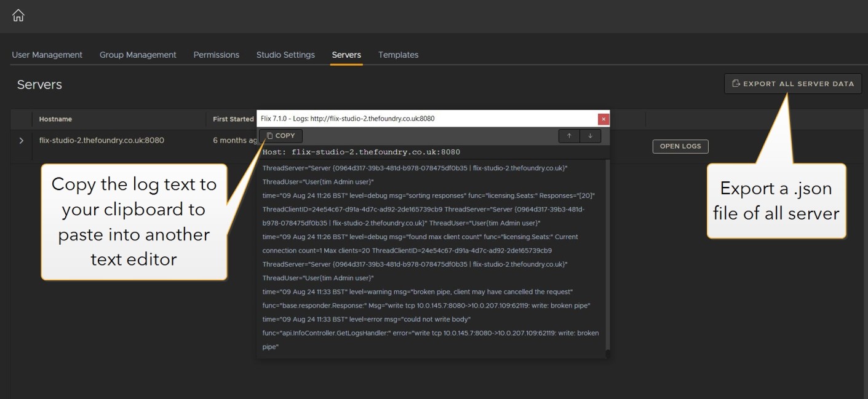Image resolution: width=868 pixels, height=399 pixels.
Task: Switch to the Group Management tab
Action: point(138,55)
